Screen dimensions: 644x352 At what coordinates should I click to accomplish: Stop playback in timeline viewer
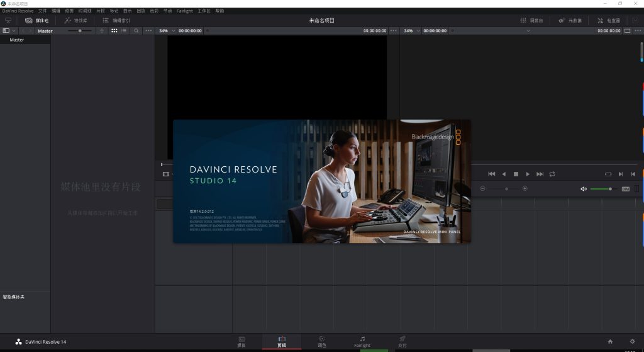click(x=516, y=174)
